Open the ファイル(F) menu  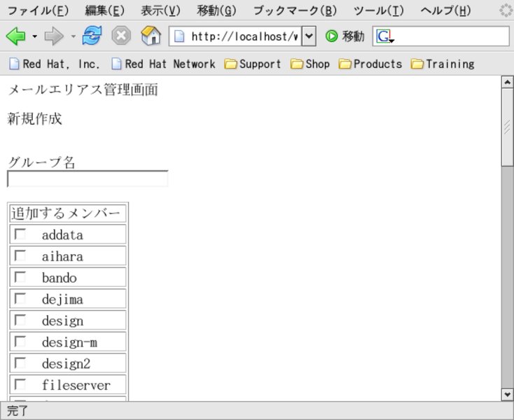click(x=38, y=10)
